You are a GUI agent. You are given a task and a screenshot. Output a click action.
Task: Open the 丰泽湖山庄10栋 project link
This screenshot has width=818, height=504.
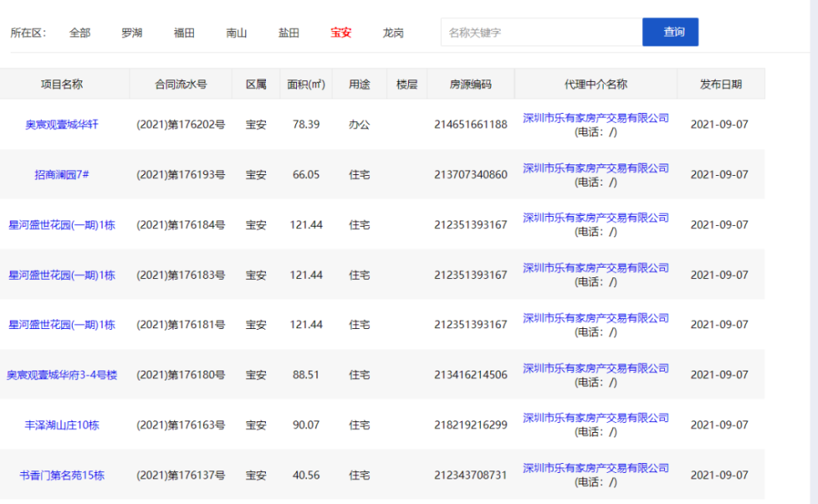coord(61,425)
